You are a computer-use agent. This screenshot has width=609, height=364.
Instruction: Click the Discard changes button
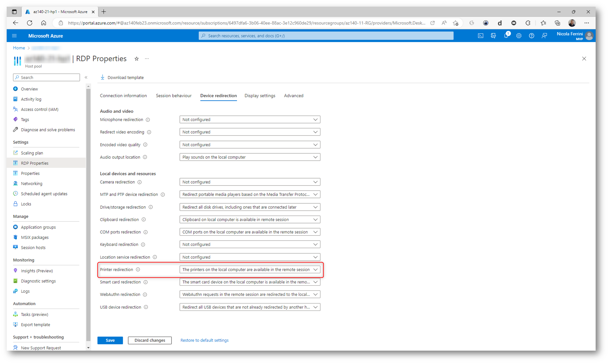pos(150,340)
